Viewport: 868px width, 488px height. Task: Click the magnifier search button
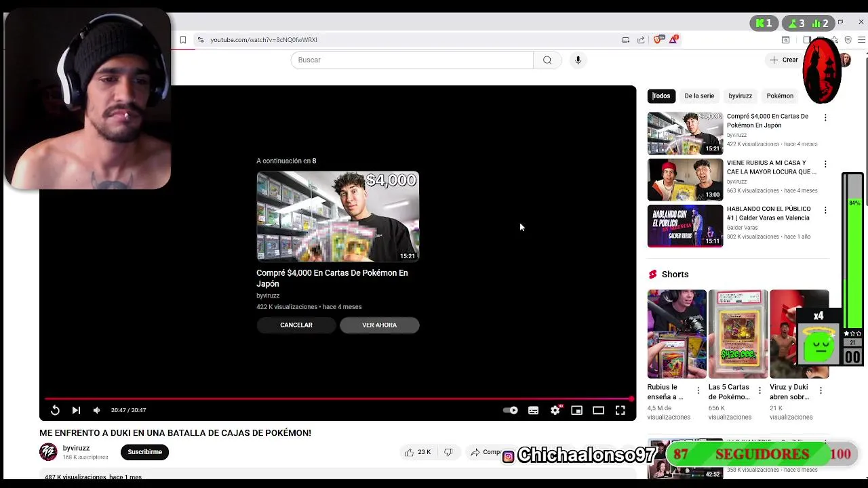[x=547, y=60]
